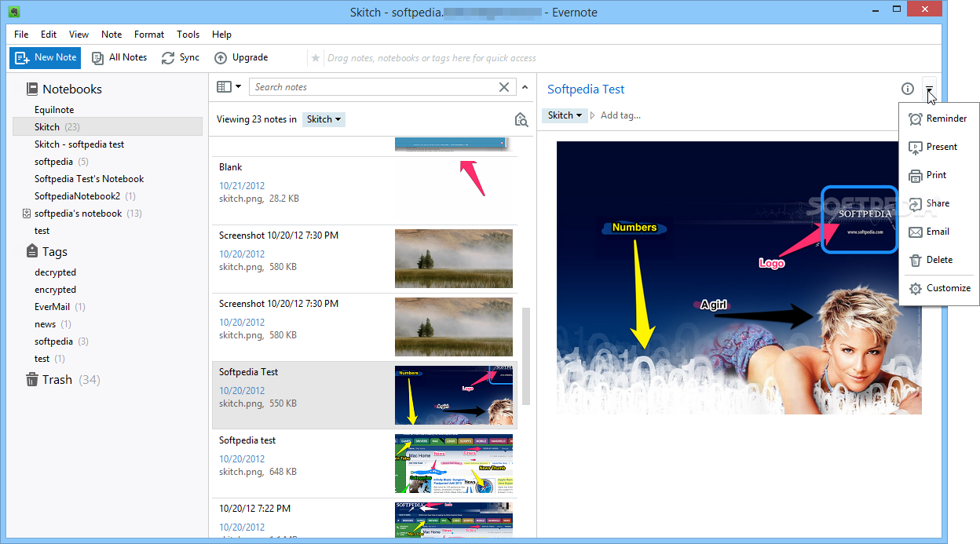Screen dimensions: 980x544
Task: Open the File menu
Action: (x=21, y=35)
